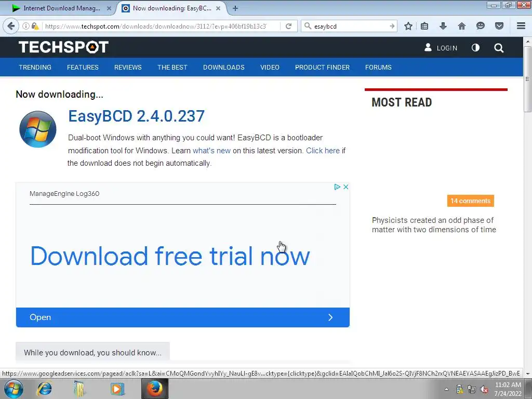Open the FEATURES section
The width and height of the screenshot is (532, 399).
[x=83, y=67]
